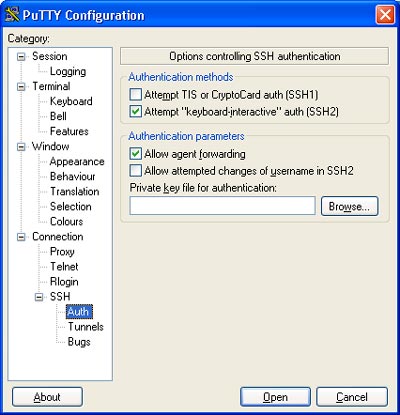Select the Bugs category
Screen dimensions: 400x415
tap(79, 342)
